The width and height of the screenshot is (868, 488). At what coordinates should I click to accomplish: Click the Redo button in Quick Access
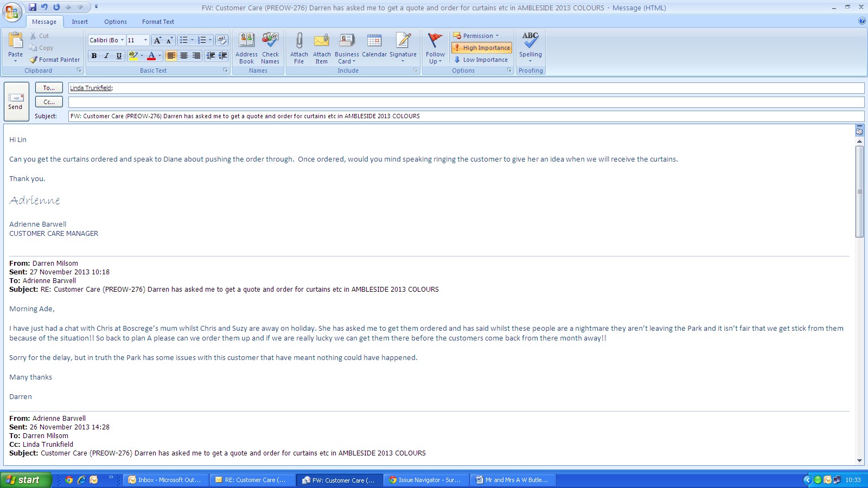[x=56, y=7]
